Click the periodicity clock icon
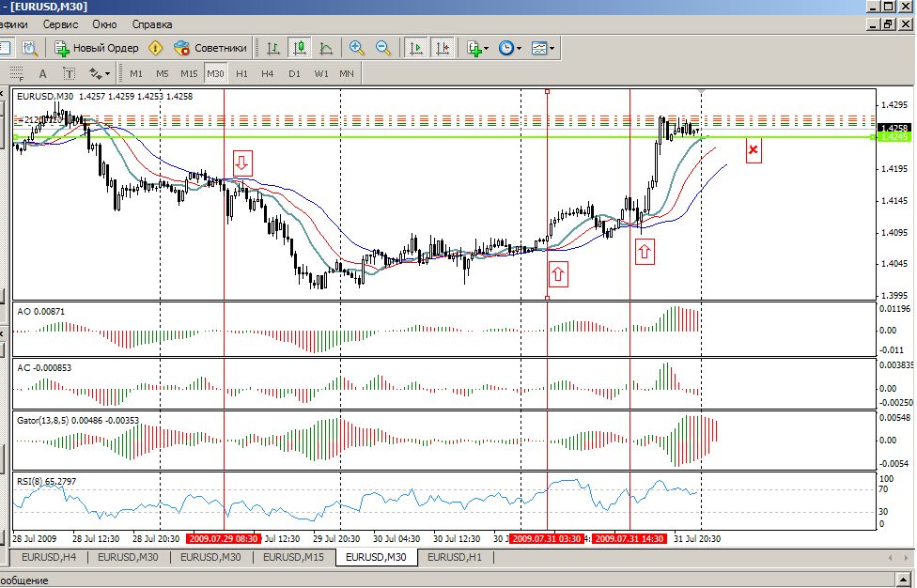917x588 pixels. (x=505, y=48)
